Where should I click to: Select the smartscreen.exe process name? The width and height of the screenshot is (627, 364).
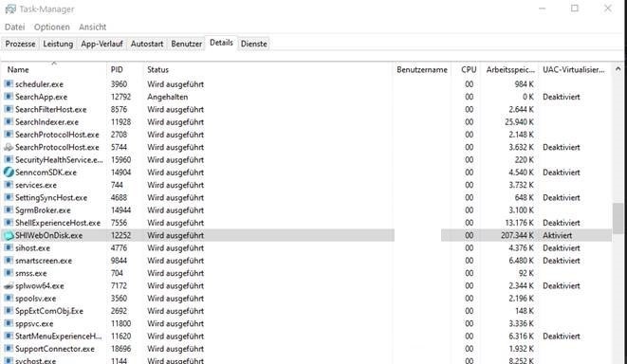coord(44,261)
